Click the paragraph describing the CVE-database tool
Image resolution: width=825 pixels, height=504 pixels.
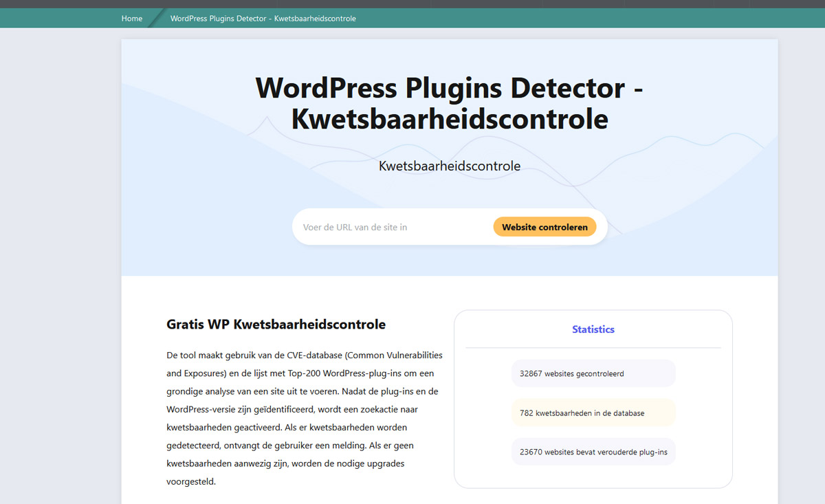pyautogui.click(x=305, y=418)
